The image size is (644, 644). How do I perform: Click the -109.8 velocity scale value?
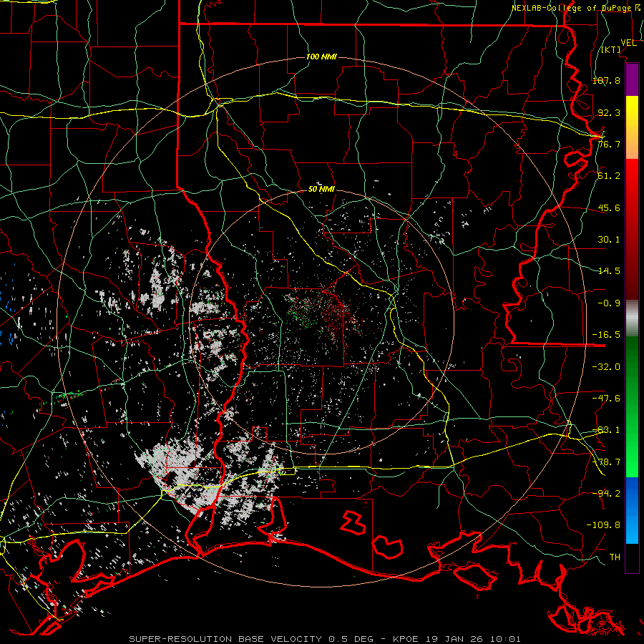pyautogui.click(x=603, y=525)
